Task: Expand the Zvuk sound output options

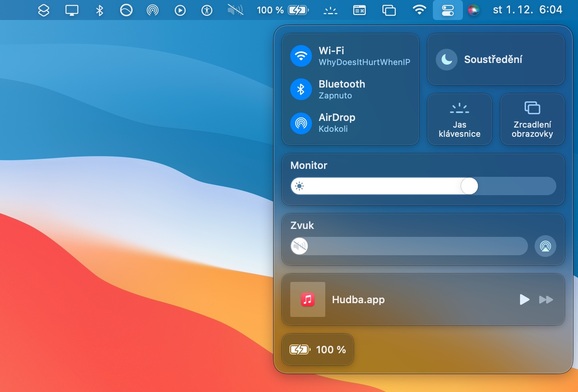Action: (x=302, y=226)
